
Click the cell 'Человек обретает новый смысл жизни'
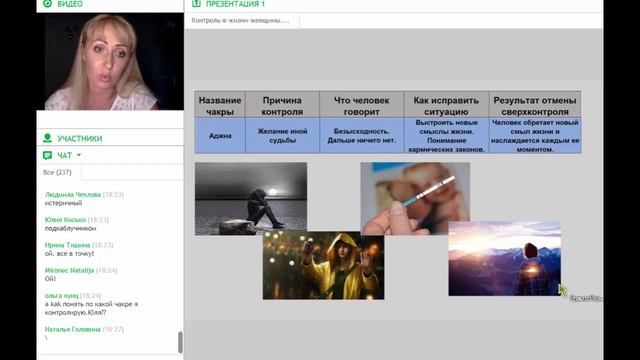pos(535,136)
